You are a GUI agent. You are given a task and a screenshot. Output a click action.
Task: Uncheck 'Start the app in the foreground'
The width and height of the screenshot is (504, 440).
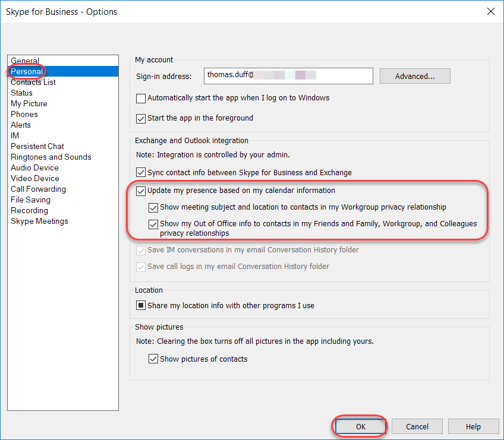click(x=141, y=118)
